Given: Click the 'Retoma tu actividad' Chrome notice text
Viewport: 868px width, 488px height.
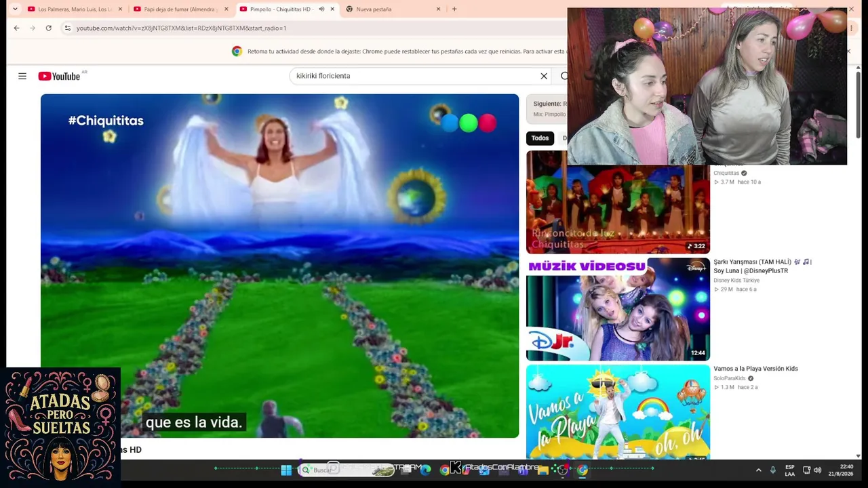Looking at the screenshot, I should coord(407,52).
